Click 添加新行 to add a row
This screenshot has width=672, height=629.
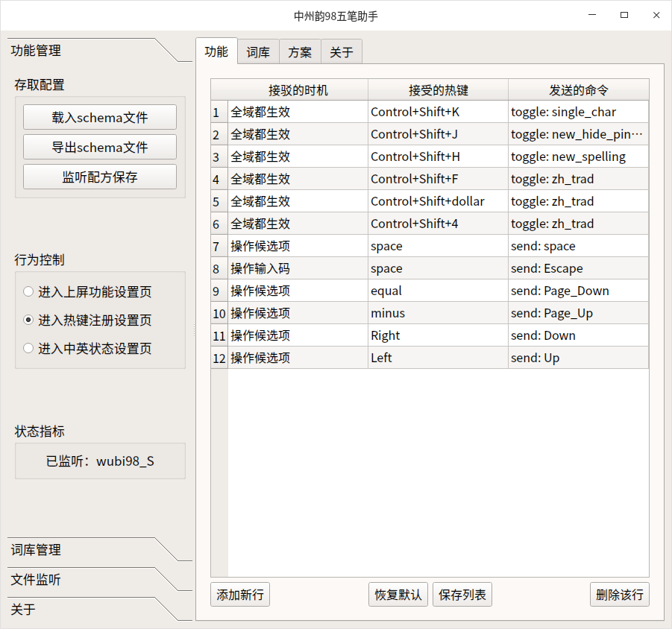click(239, 594)
